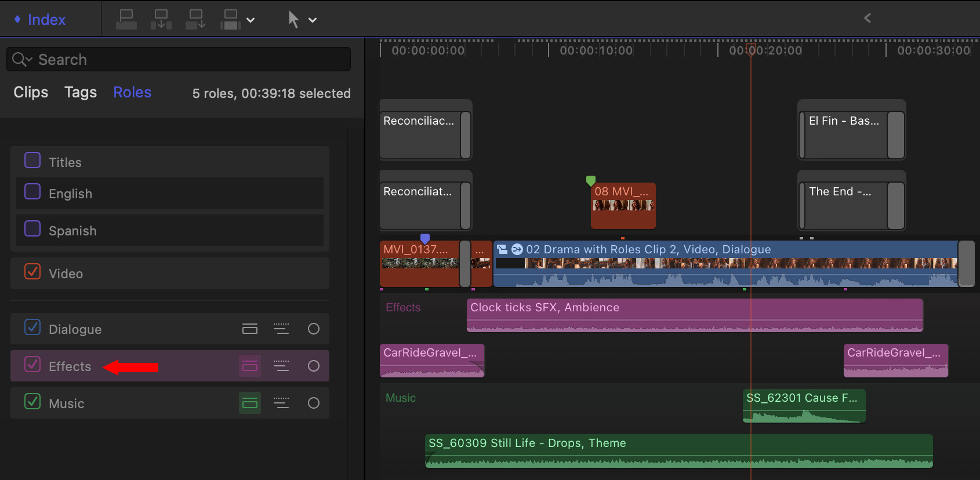Toggle audio lanes for Music role
This screenshot has height=480, width=980.
point(250,403)
